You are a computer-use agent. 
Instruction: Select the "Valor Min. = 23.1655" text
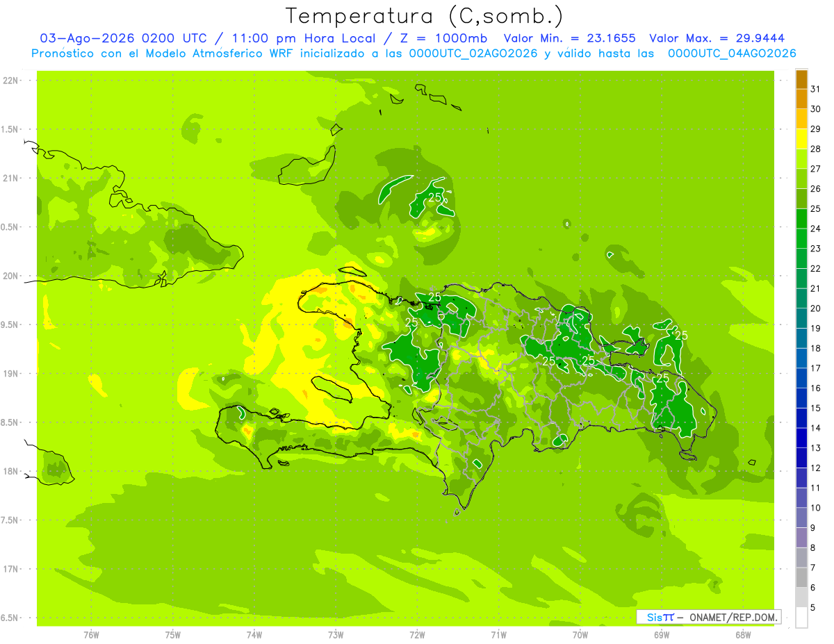coord(569,39)
